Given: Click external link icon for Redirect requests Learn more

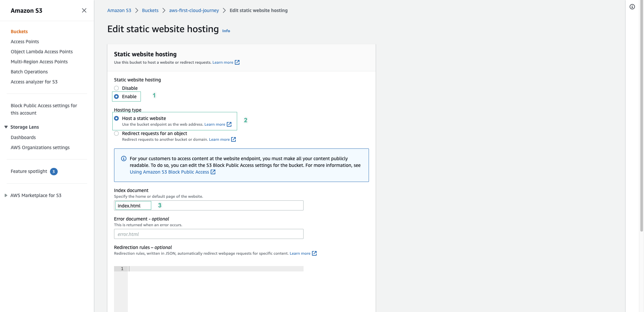Looking at the screenshot, I should 233,139.
